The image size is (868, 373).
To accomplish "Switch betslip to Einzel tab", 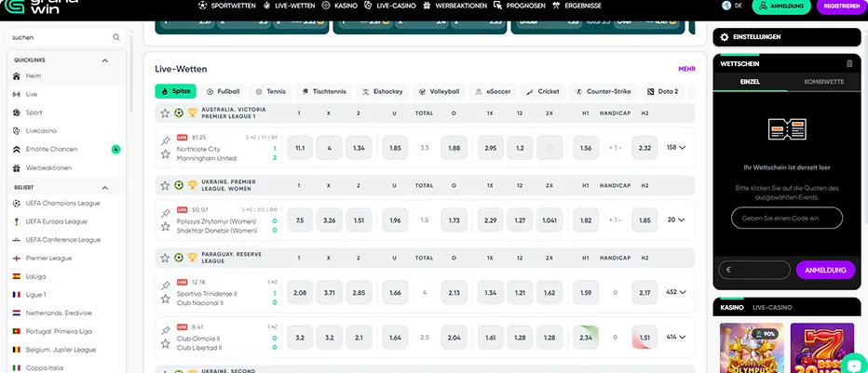I will coord(750,82).
